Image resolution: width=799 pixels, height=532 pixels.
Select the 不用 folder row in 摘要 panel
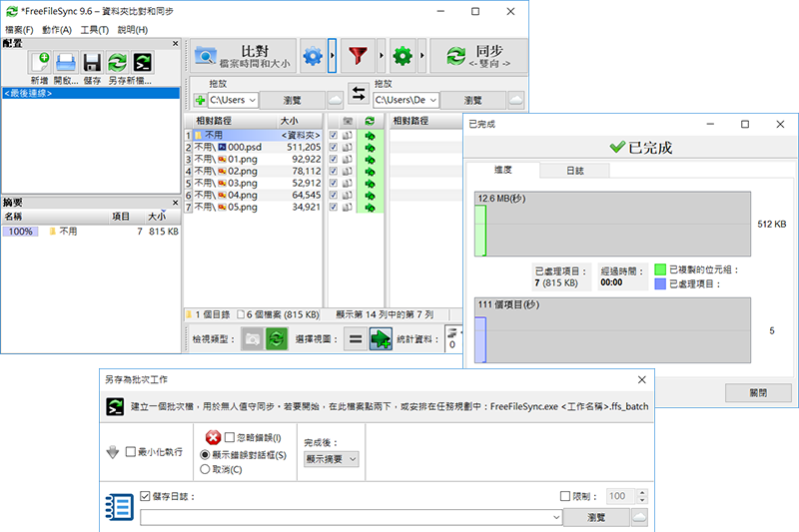(x=91, y=232)
